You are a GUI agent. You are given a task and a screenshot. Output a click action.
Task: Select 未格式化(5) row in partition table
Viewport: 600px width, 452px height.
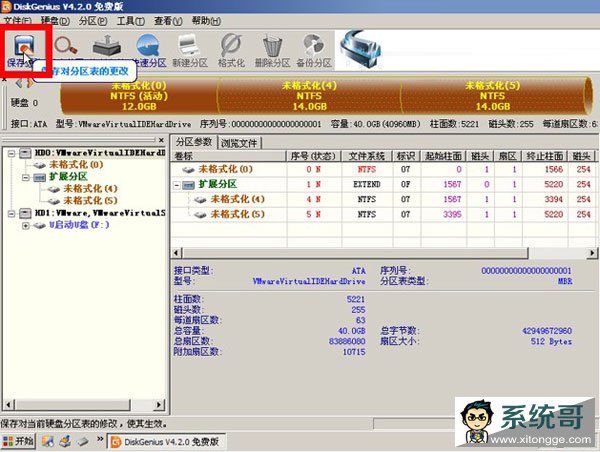pyautogui.click(x=383, y=214)
